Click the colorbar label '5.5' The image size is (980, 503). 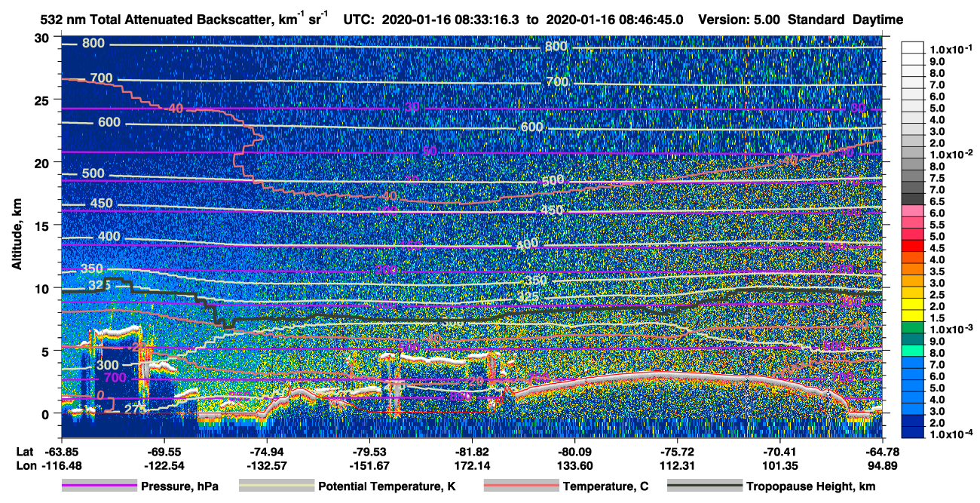(936, 225)
